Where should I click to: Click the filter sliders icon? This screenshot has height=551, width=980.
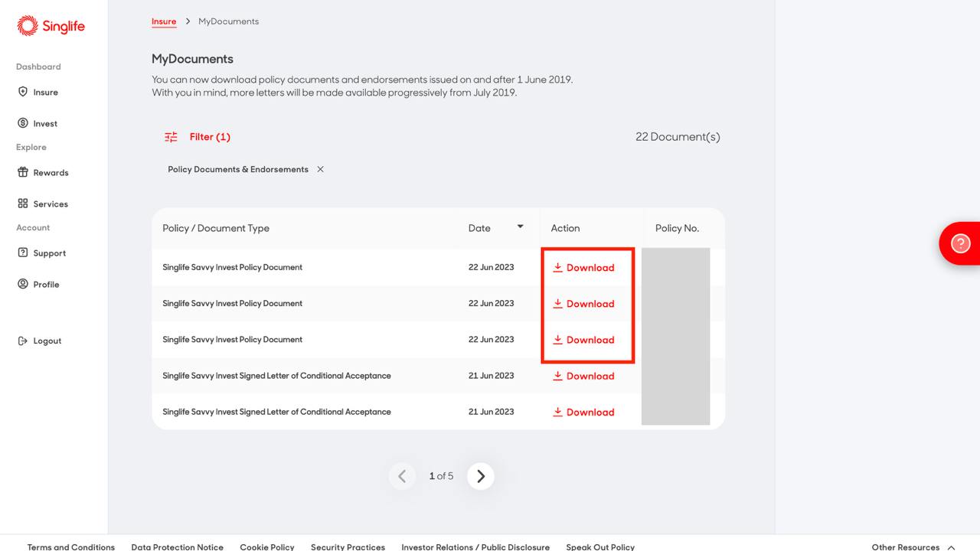click(171, 137)
